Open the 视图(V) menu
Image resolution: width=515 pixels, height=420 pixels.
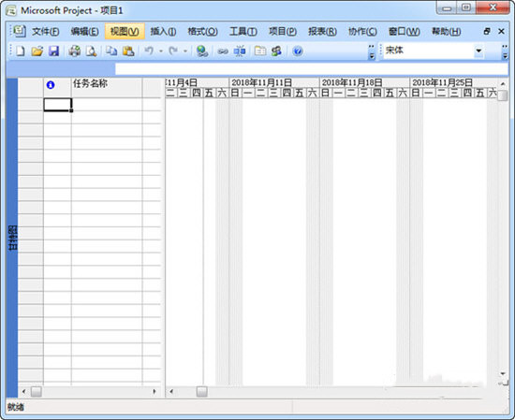coord(125,32)
